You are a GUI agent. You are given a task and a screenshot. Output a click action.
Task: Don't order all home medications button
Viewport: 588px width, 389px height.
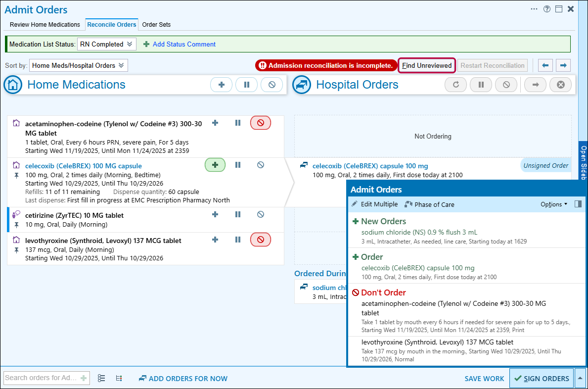[x=272, y=85]
